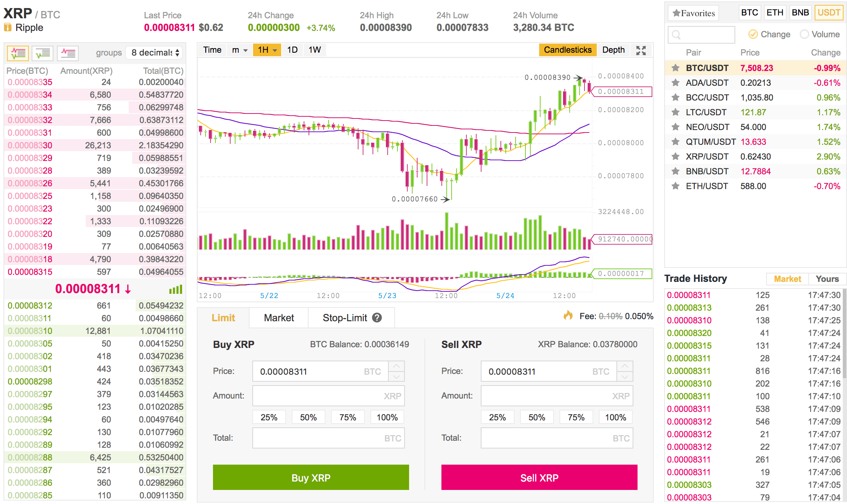Click the trade history scrollbar

click(x=845, y=334)
